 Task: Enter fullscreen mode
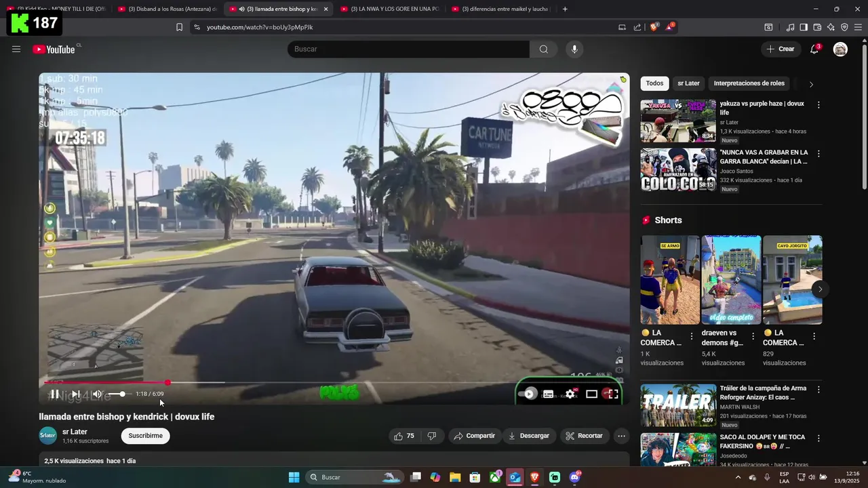pos(613,394)
